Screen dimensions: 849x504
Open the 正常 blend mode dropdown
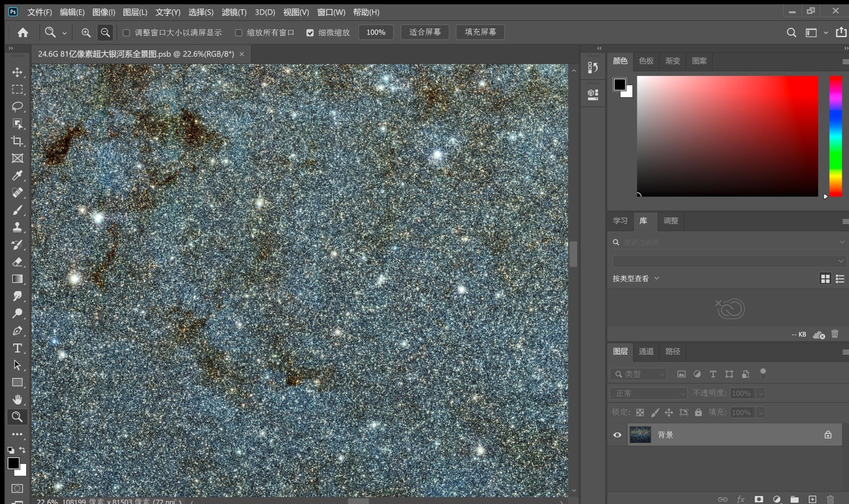pos(648,393)
